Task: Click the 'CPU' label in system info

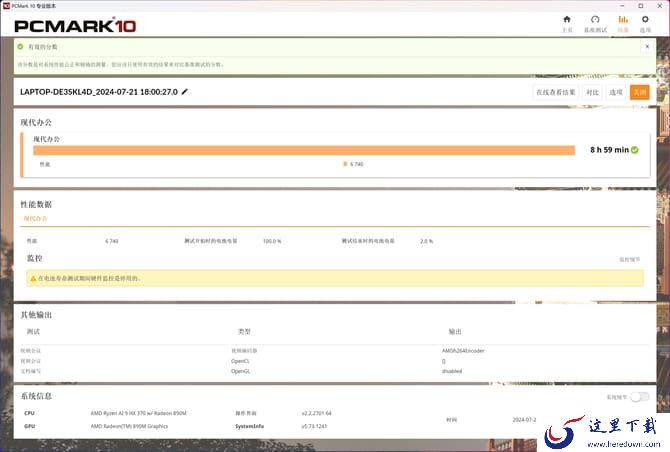Action: (29, 413)
